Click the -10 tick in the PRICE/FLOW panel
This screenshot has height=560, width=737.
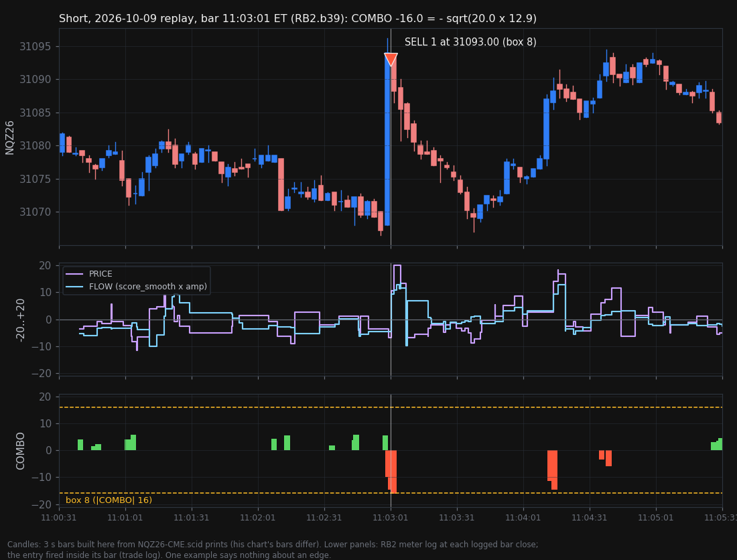tap(42, 347)
